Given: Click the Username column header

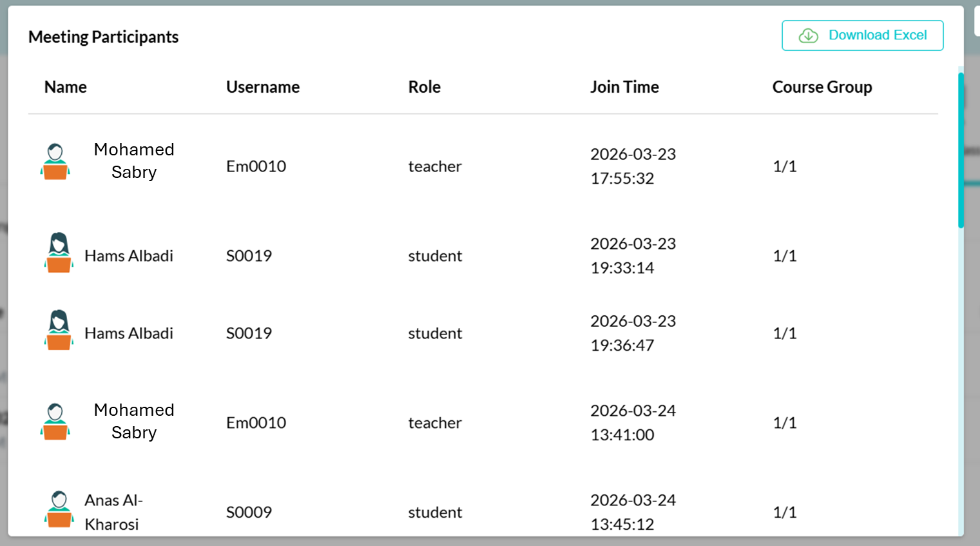Looking at the screenshot, I should pyautogui.click(x=263, y=87).
